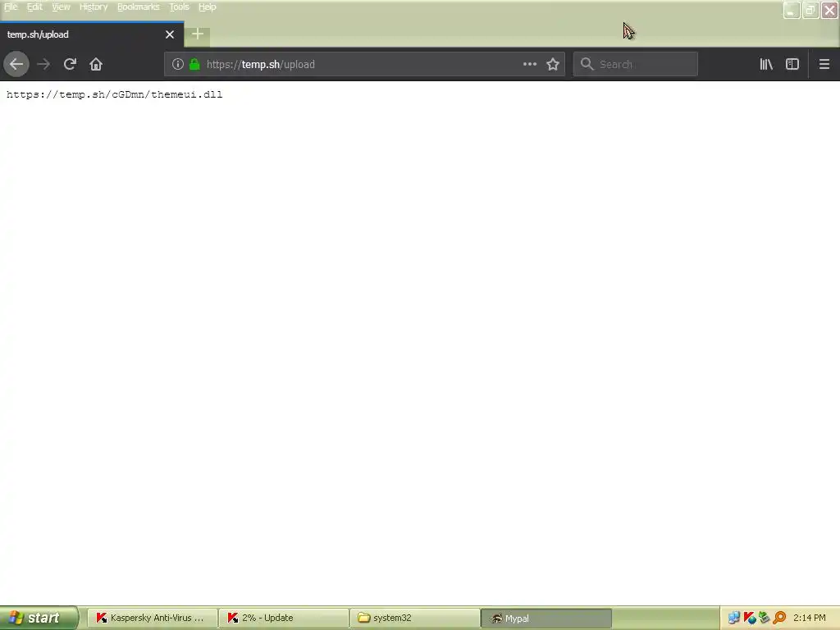Toggle the sidebar panel icon
Screen dimensions: 840x630
[x=792, y=64]
